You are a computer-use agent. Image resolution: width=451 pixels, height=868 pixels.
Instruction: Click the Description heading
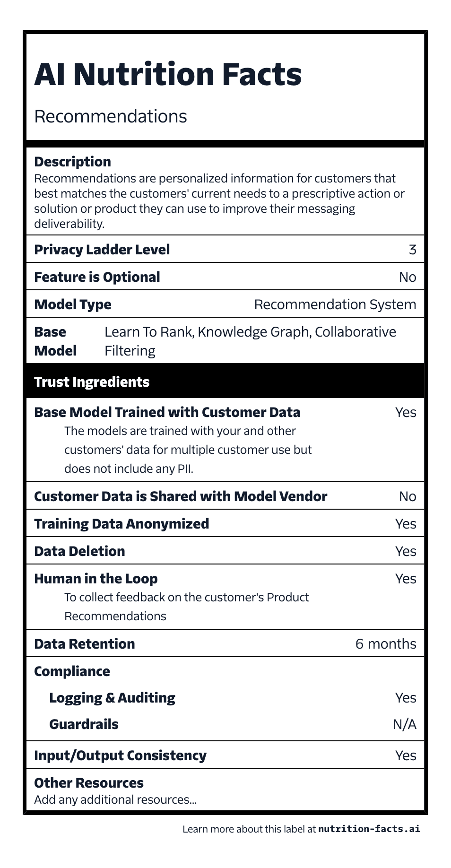pos(72,162)
